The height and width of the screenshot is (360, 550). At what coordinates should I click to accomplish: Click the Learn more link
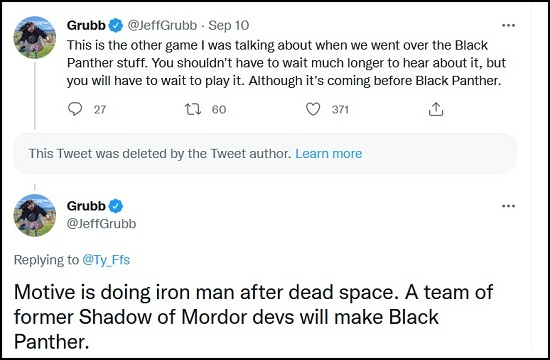click(x=329, y=154)
